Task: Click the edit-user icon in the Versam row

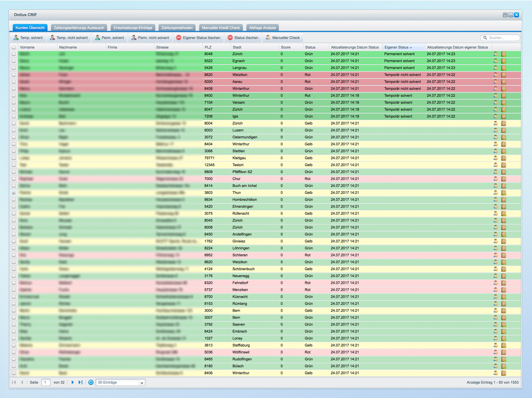Action: 496,103
